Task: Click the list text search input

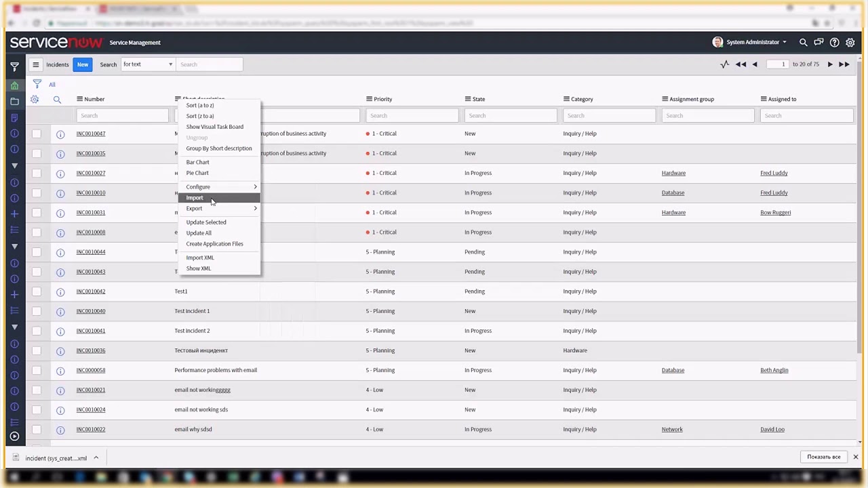Action: click(x=210, y=64)
